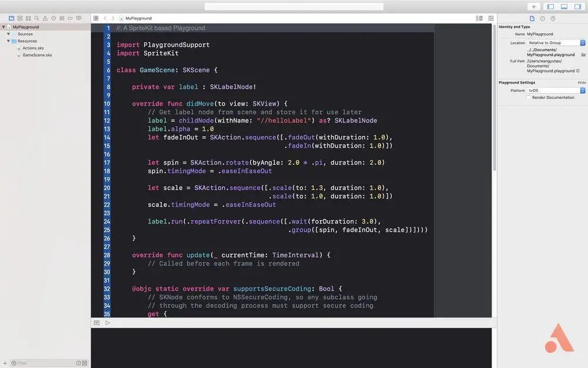Select the Project navigator folder icon

click(12, 18)
